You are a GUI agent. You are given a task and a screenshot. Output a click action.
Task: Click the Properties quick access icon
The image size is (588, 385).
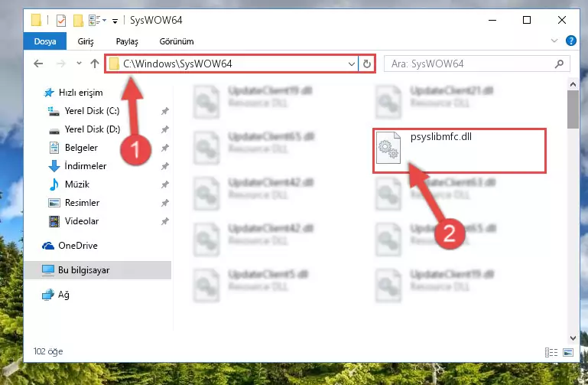[x=60, y=20]
